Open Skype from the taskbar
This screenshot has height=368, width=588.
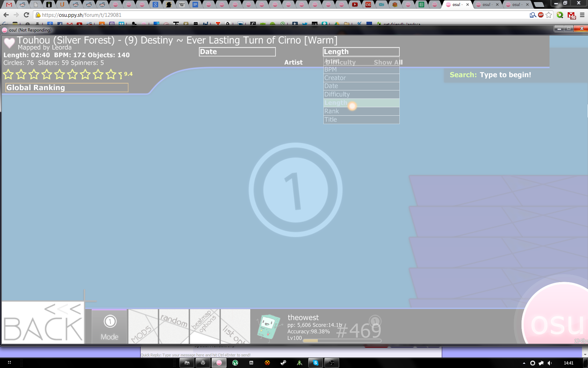pyautogui.click(x=316, y=363)
